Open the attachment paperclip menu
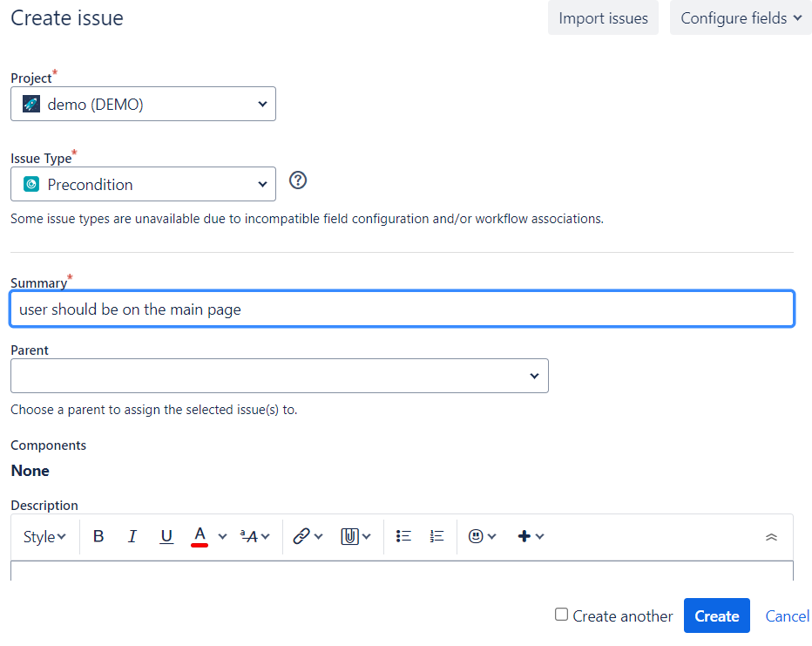This screenshot has width=812, height=646. pyautogui.click(x=355, y=536)
